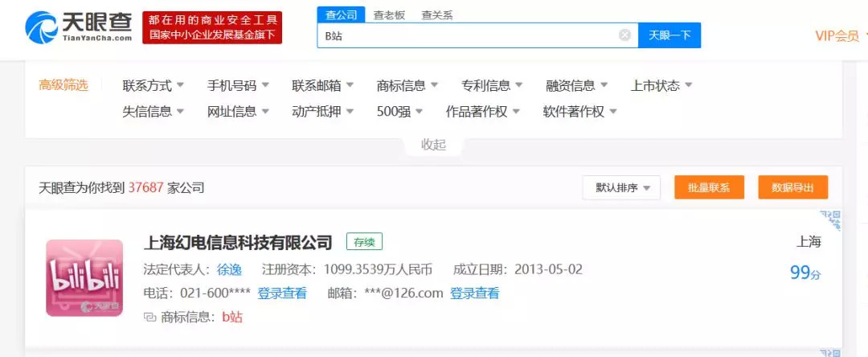The height and width of the screenshot is (357, 868).
Task: Switch to the 查关系 tab
Action: (437, 14)
